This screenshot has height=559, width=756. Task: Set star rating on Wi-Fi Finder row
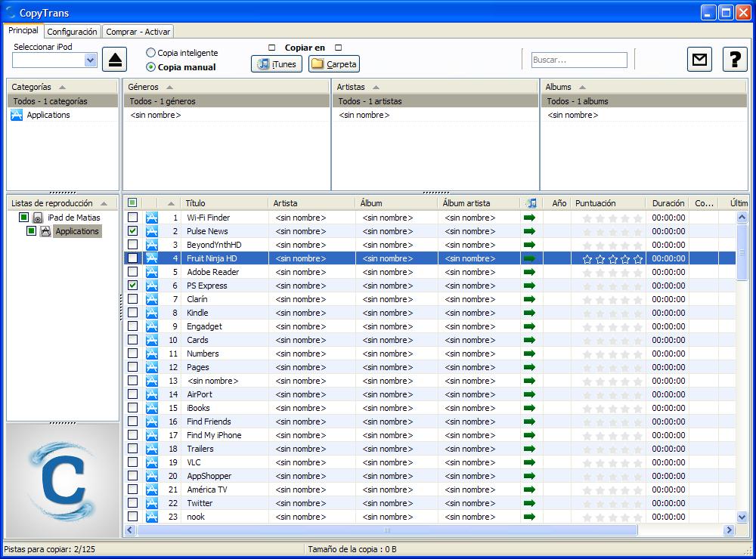(612, 218)
